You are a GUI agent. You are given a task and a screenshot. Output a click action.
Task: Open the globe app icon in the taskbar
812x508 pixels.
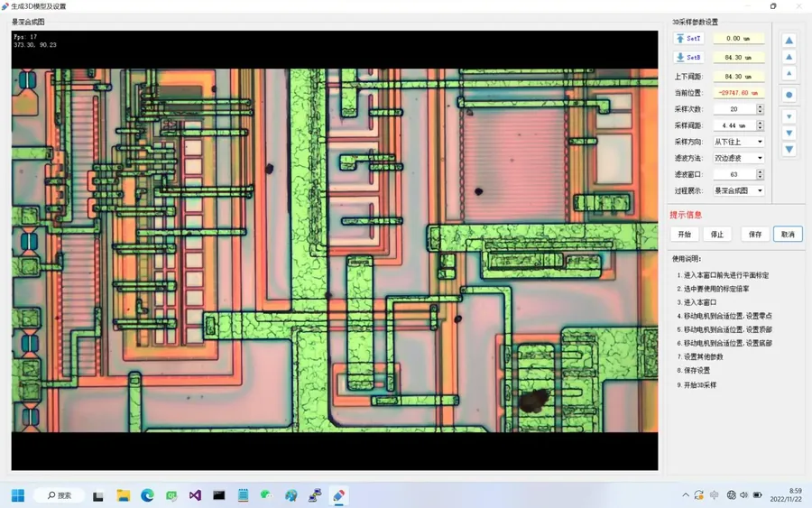291,495
